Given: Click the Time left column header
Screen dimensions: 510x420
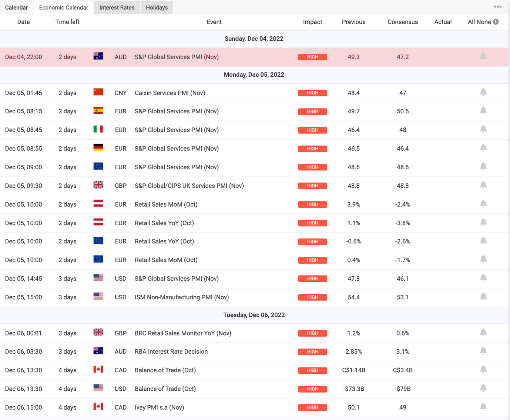Looking at the screenshot, I should 67,22.
